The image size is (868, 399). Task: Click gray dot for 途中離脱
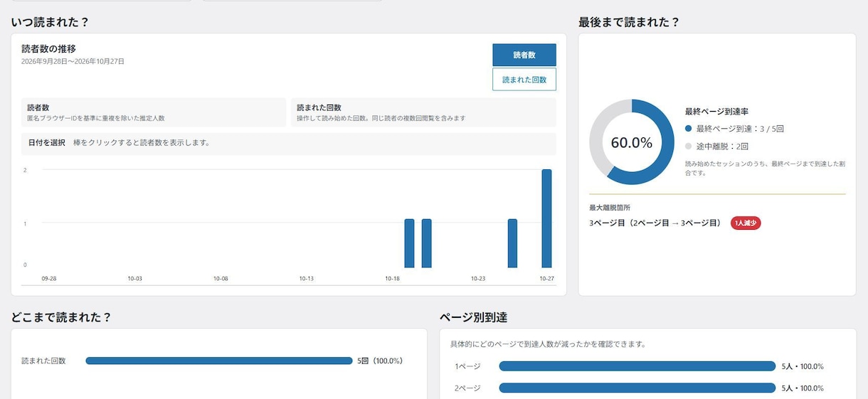[688, 146]
